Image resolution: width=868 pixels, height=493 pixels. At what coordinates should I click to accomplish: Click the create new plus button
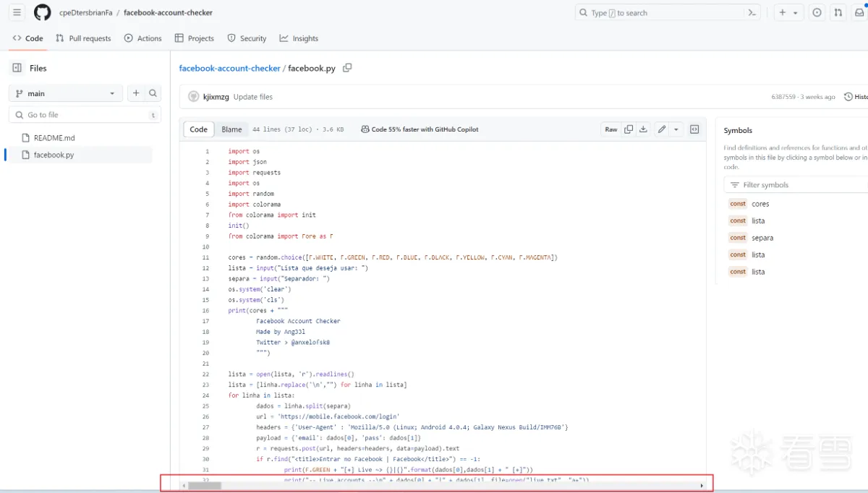[x=783, y=12]
